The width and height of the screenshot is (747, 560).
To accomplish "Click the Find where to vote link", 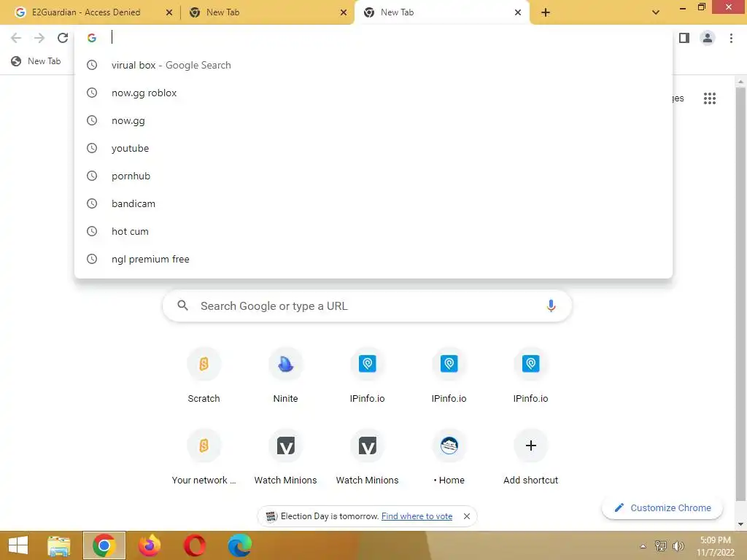I will click(x=417, y=516).
